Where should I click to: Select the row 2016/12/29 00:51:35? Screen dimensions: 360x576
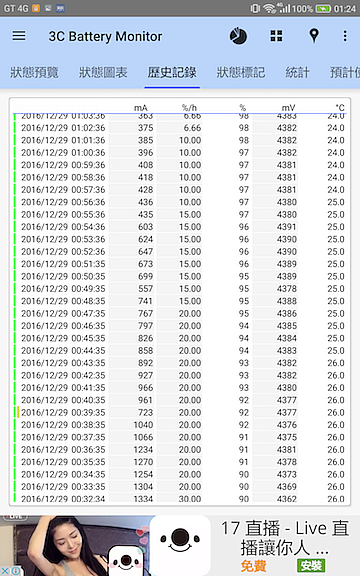tap(180, 264)
